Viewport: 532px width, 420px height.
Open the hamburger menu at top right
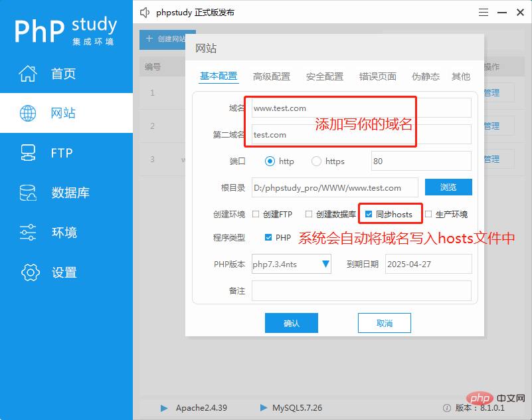(483, 11)
